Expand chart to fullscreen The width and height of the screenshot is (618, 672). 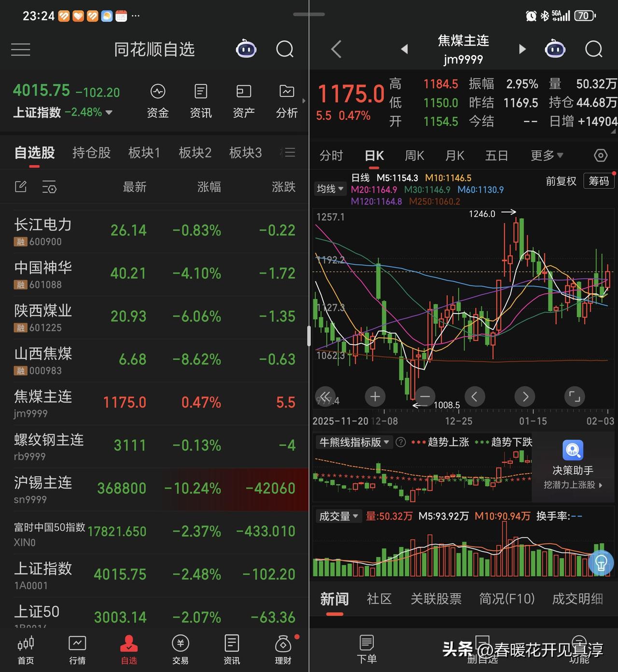point(575,397)
